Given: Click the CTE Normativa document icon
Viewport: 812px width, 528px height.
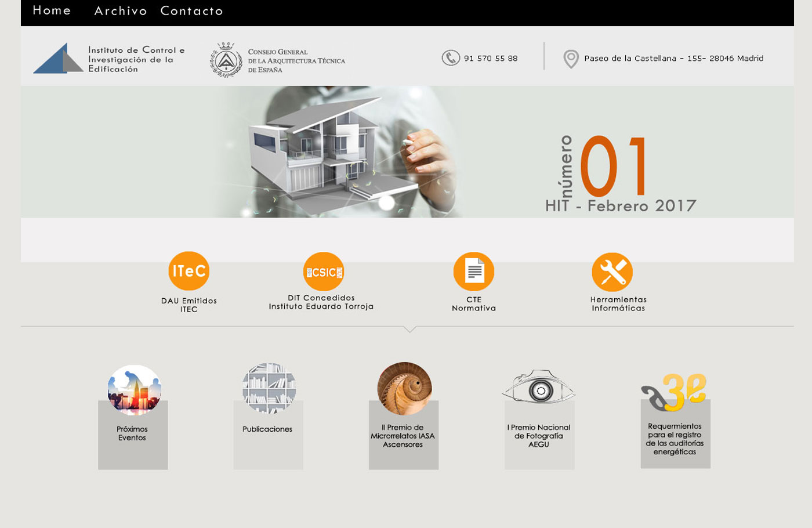Looking at the screenshot, I should tap(474, 272).
